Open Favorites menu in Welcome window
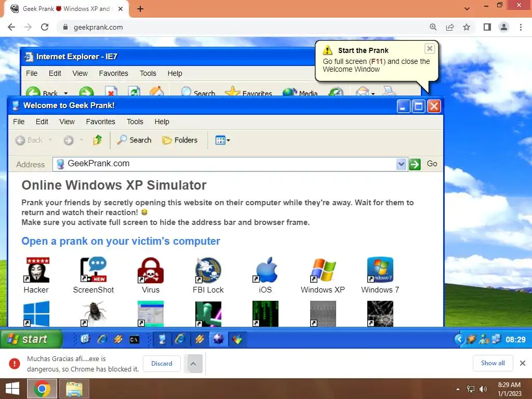Image resolution: width=532 pixels, height=399 pixels. click(x=100, y=122)
